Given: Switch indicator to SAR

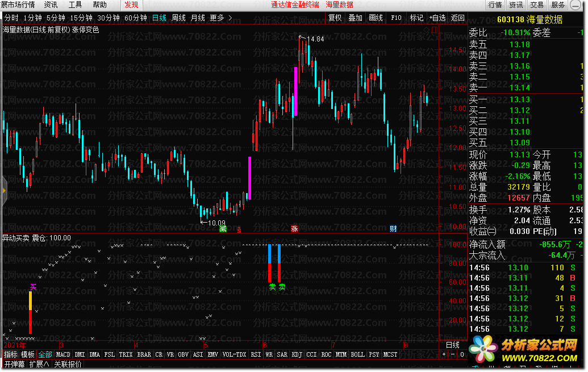Looking at the screenshot, I should [282, 354].
